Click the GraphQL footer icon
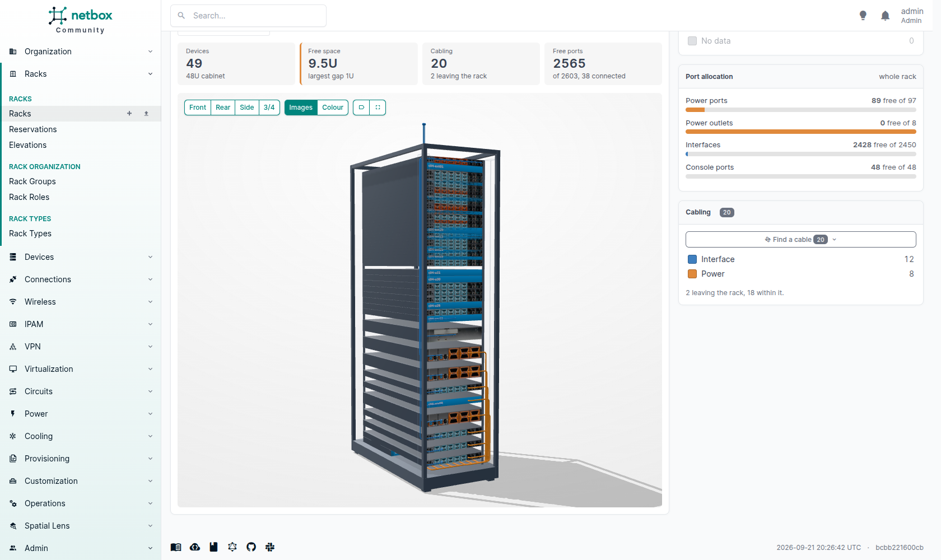The image size is (941, 560). pos(232,547)
